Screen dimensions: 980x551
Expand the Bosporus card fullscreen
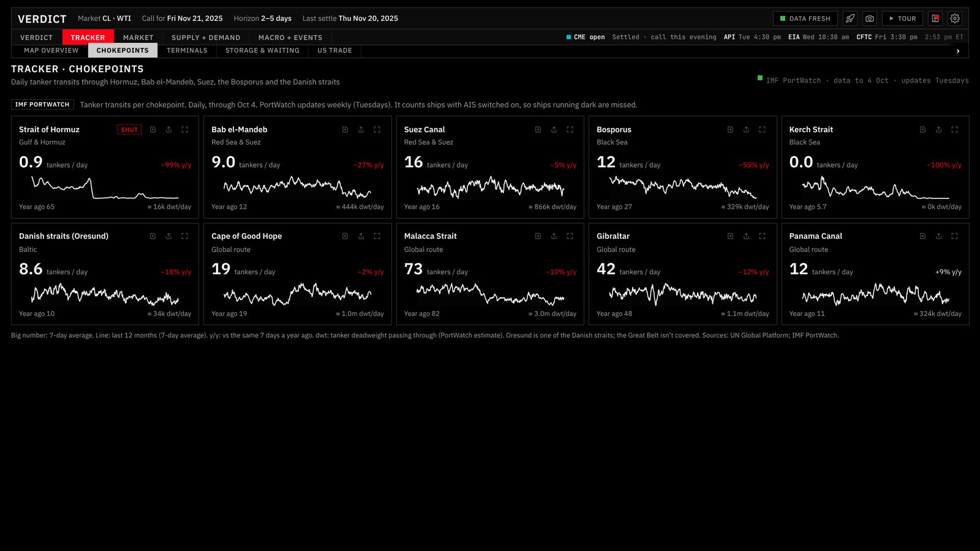[x=762, y=130]
